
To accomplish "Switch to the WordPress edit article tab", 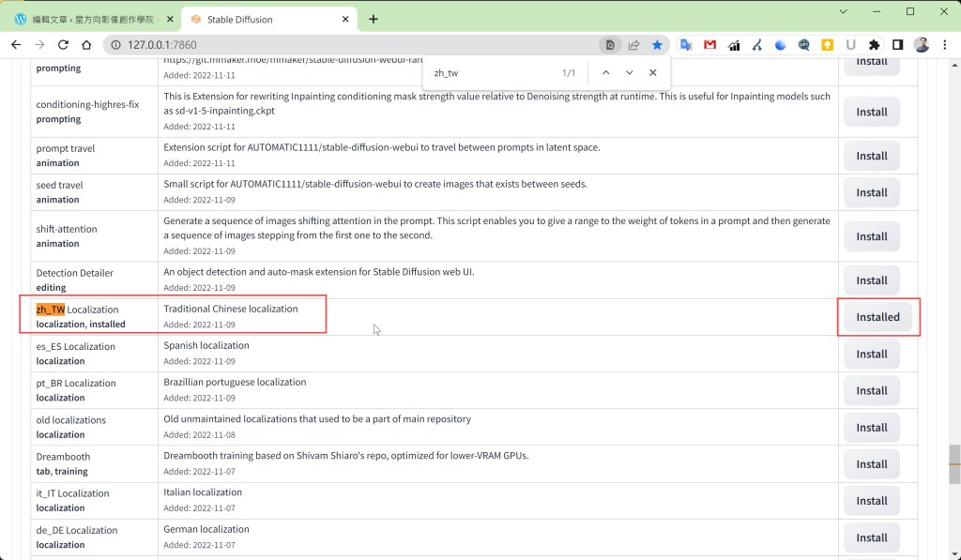I will [x=89, y=19].
